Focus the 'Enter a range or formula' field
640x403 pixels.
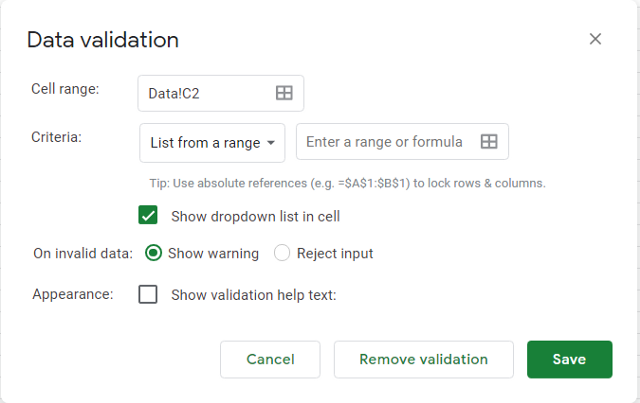(x=385, y=142)
